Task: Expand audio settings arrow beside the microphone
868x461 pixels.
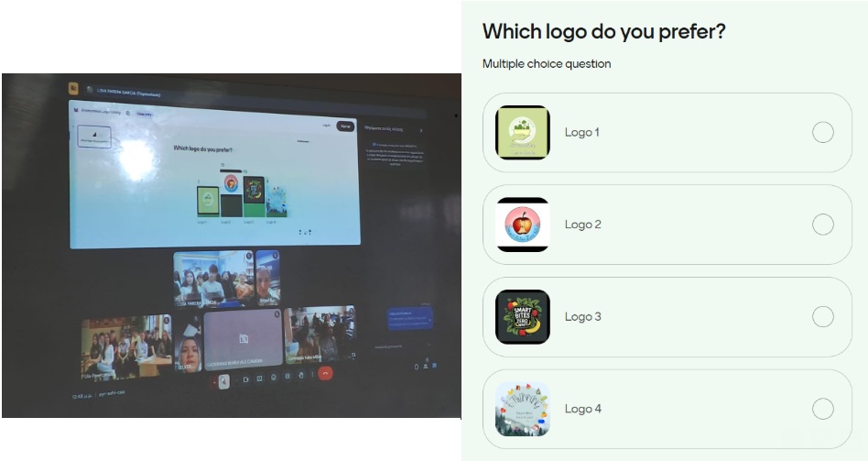Action: tap(215, 383)
